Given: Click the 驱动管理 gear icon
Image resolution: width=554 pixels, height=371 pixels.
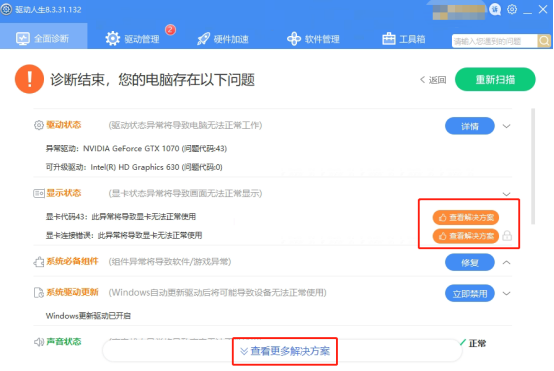Looking at the screenshot, I should [x=113, y=38].
